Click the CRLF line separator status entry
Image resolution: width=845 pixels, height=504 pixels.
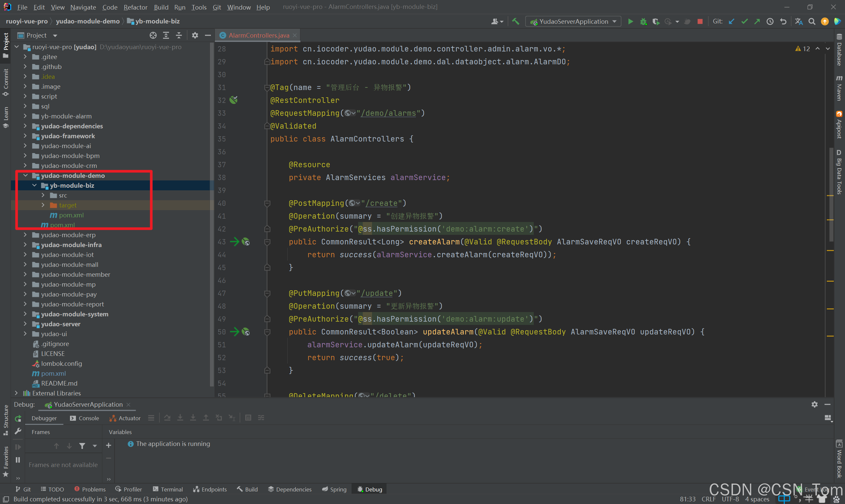tap(708, 499)
